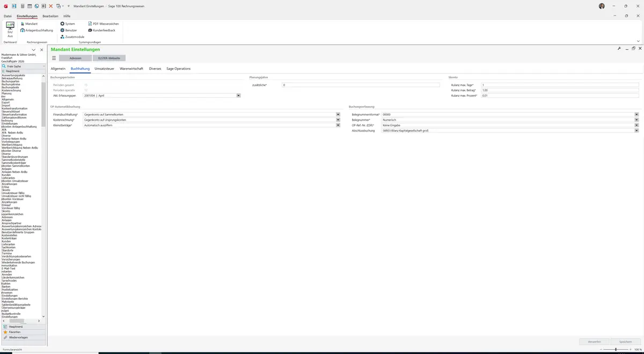Click the Freie Suche search box
This screenshot has height=354, width=644.
click(25, 66)
